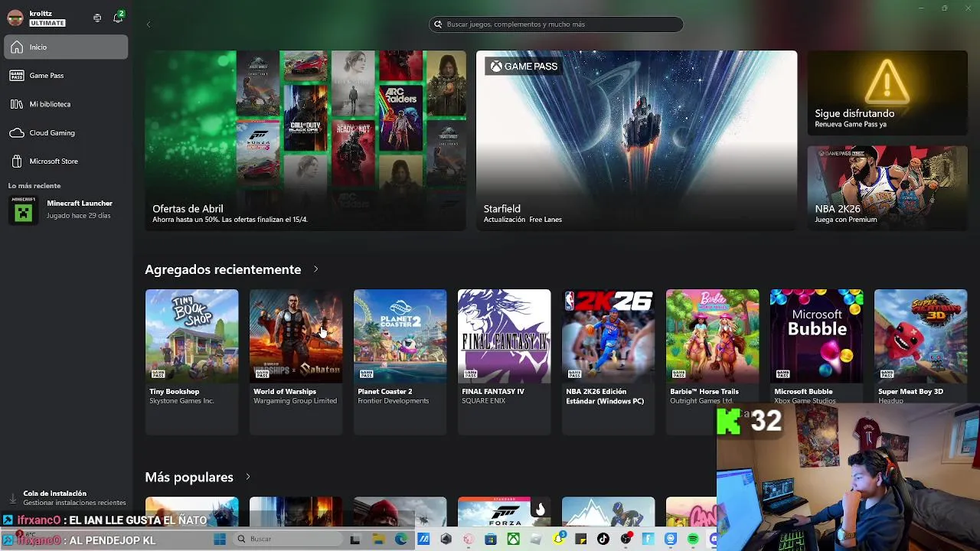Click the install queue download icon
The width and height of the screenshot is (980, 551).
point(12,498)
